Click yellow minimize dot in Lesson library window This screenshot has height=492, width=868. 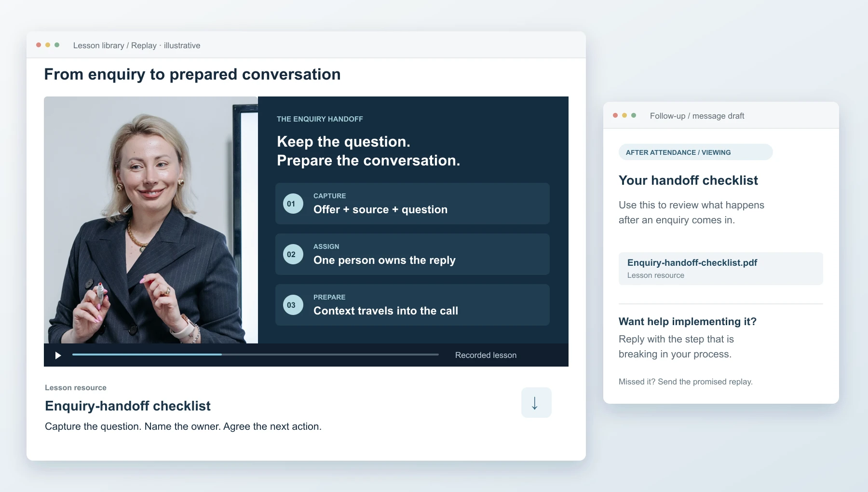pos(48,45)
